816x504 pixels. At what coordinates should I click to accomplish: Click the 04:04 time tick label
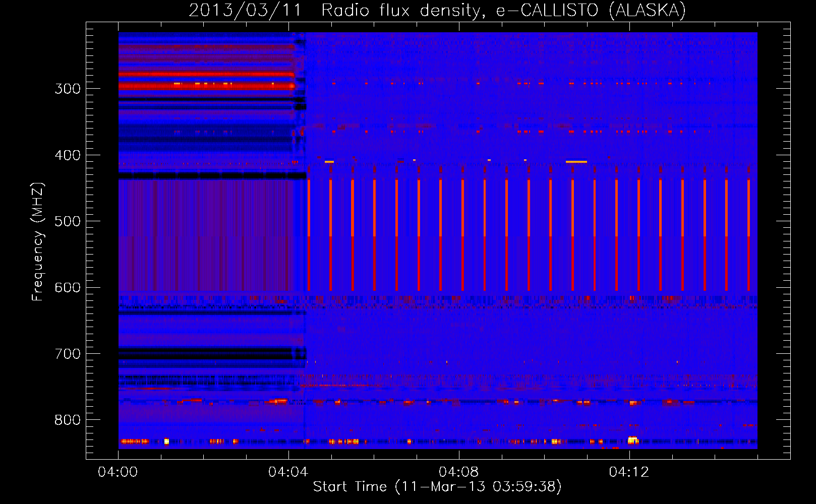(x=288, y=472)
